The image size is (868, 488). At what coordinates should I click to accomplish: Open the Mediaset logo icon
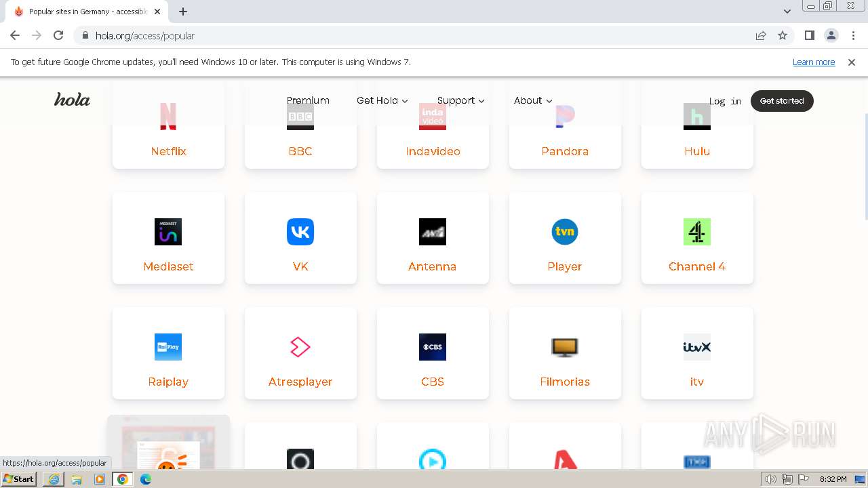coord(168,232)
